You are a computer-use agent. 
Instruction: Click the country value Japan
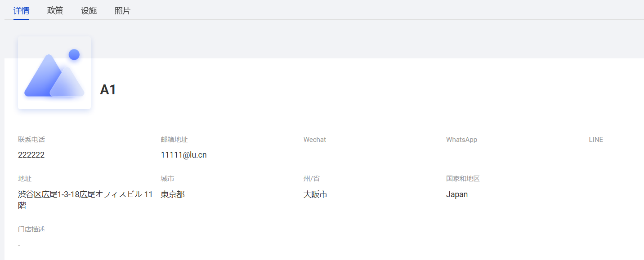[x=456, y=194]
